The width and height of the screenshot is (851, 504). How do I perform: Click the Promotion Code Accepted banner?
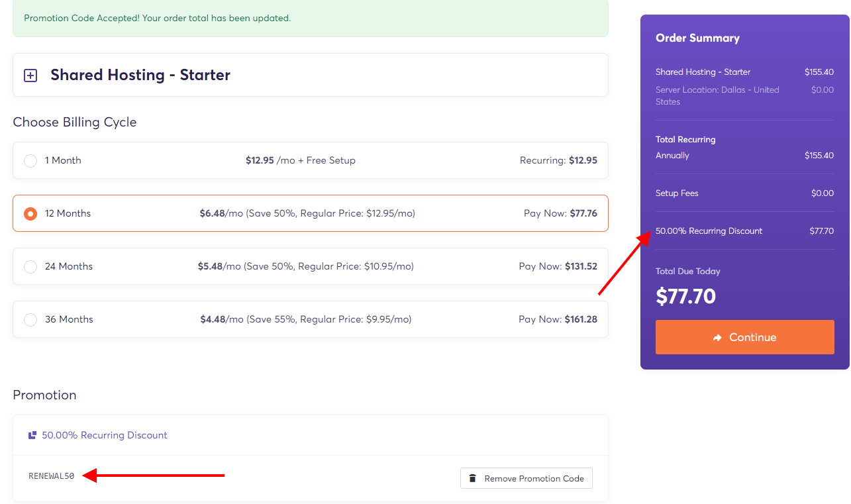311,18
